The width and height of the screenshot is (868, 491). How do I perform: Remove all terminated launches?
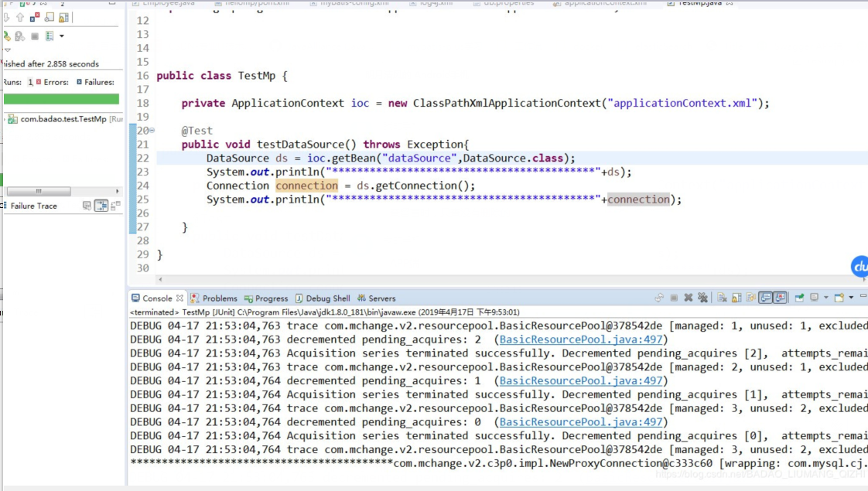point(703,298)
